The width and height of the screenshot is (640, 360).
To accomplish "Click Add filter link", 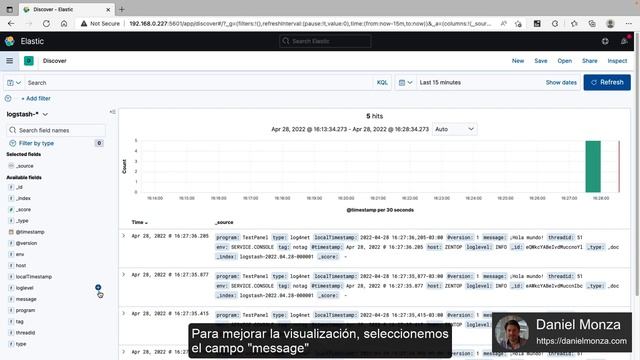I will point(36,98).
